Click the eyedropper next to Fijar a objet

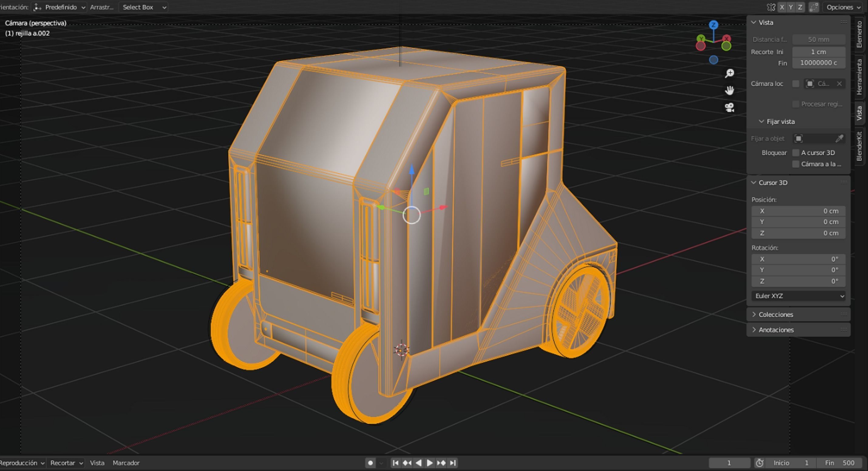839,138
